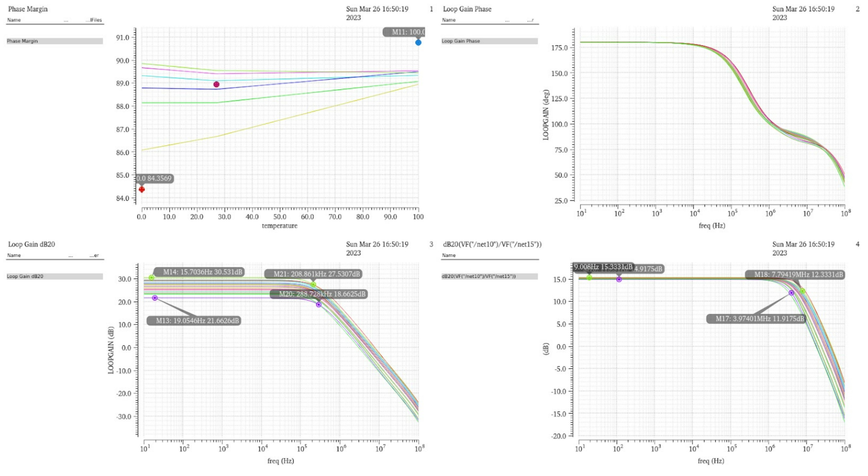This screenshot has height=476, width=868.
Task: Click the blue M11 marker dot
Action: click(x=418, y=42)
